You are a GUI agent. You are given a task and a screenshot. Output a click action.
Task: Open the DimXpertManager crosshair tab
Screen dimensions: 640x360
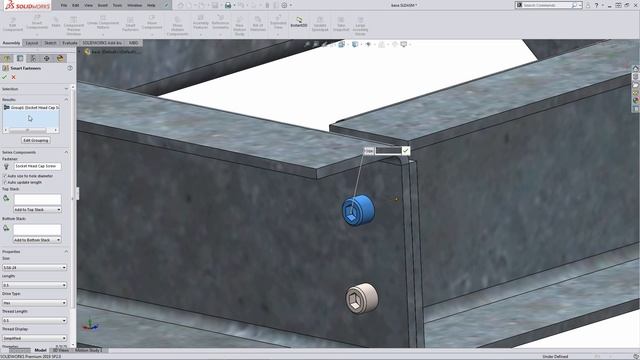pyautogui.click(x=47, y=58)
